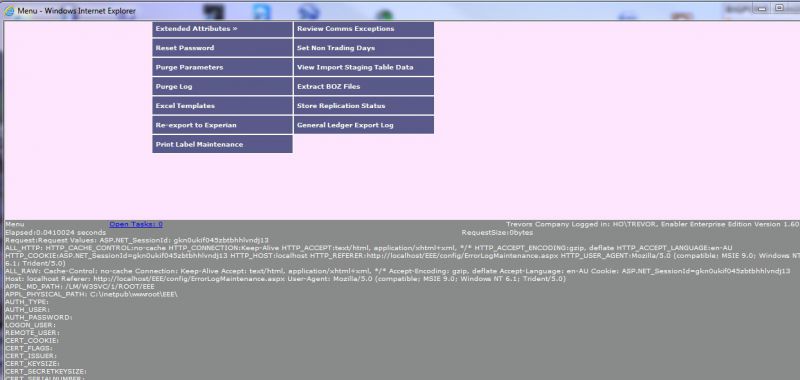The image size is (800, 380).
Task: Choose Extract BOZ Files
Action: coord(364,87)
